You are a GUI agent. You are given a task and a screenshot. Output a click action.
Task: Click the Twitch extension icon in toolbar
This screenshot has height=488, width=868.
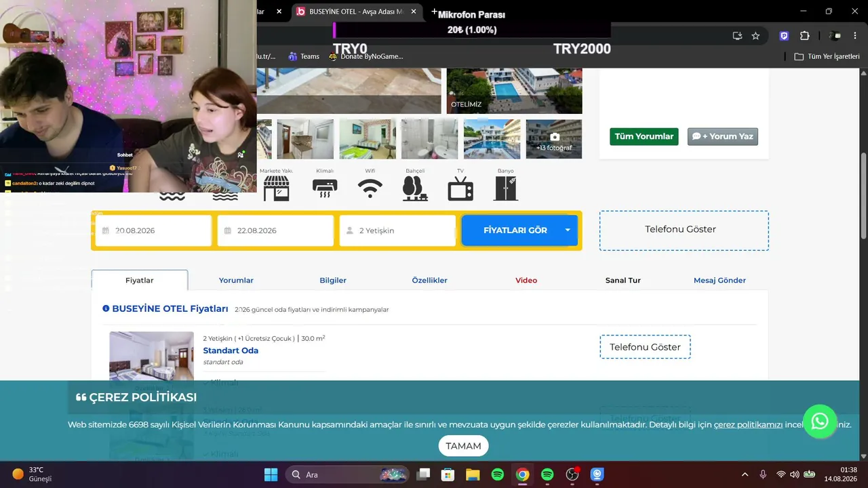(x=784, y=36)
